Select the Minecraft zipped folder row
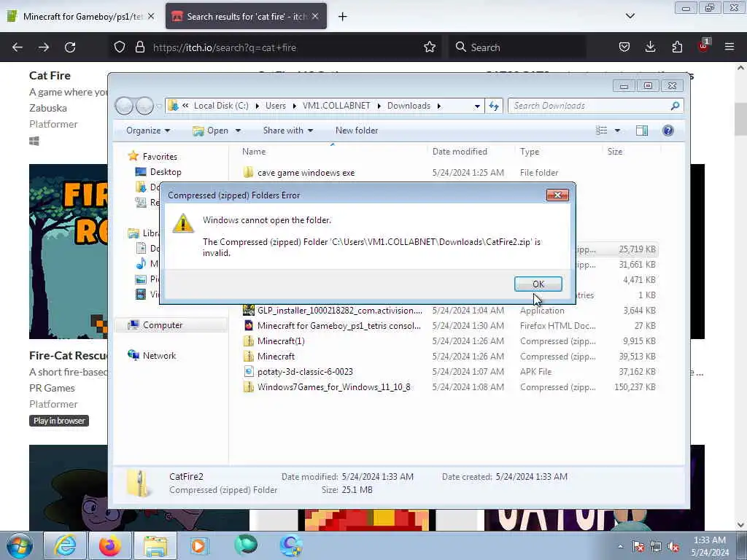The image size is (747, 560). (x=448, y=356)
